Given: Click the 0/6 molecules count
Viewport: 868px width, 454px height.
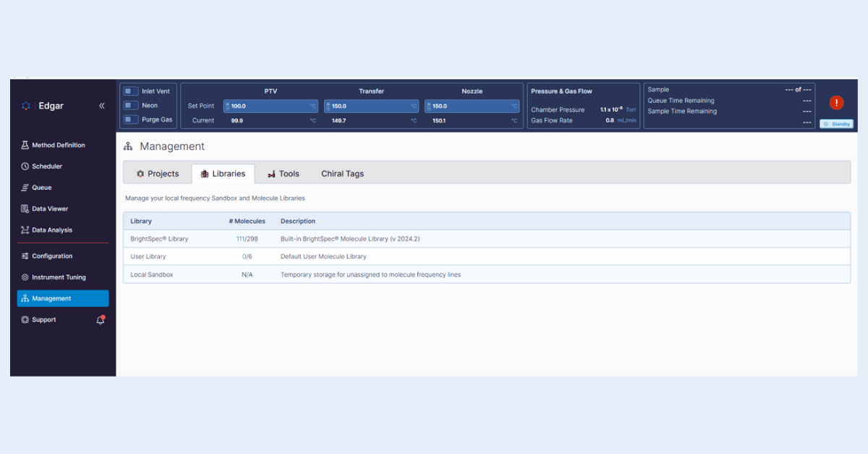Looking at the screenshot, I should point(247,256).
